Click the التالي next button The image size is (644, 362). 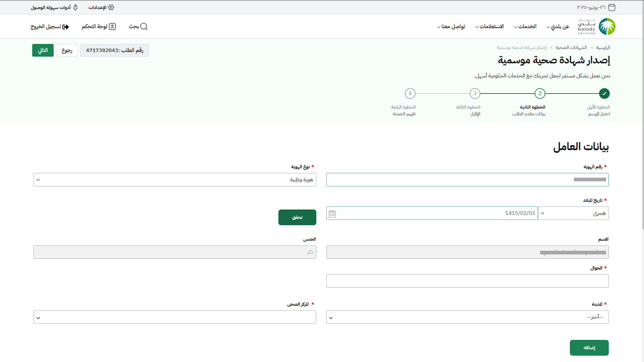[x=43, y=50]
